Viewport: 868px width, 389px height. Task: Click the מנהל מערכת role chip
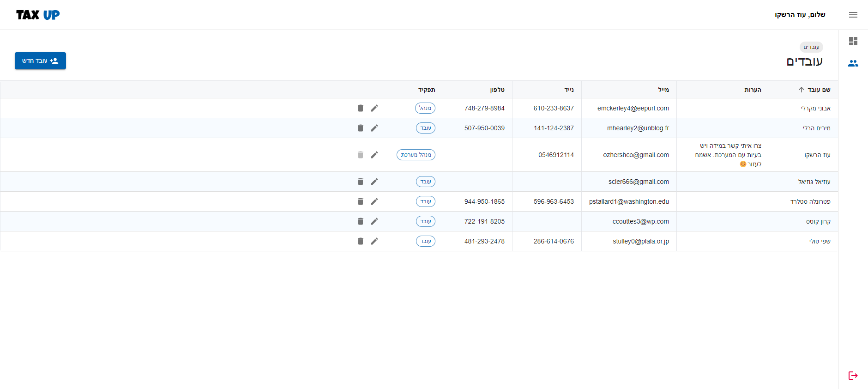pyautogui.click(x=416, y=155)
